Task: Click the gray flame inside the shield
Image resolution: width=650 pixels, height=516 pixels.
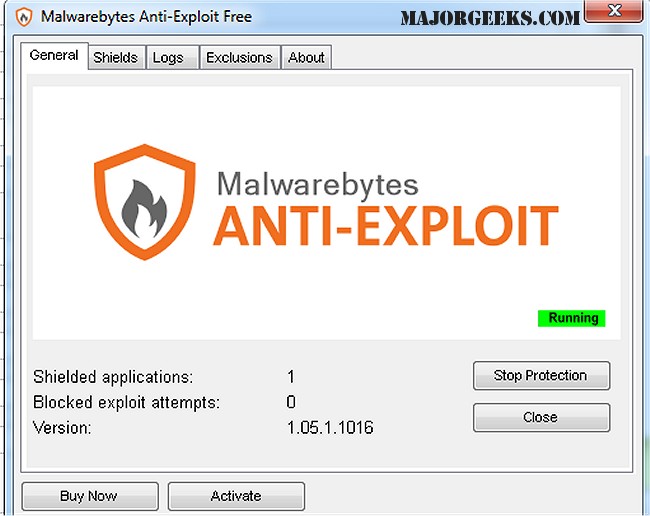Action: point(144,209)
